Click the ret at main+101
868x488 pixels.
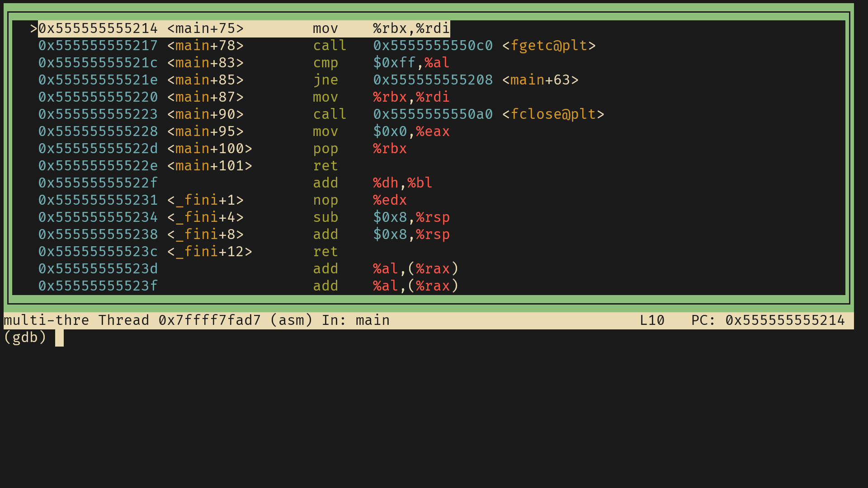325,166
